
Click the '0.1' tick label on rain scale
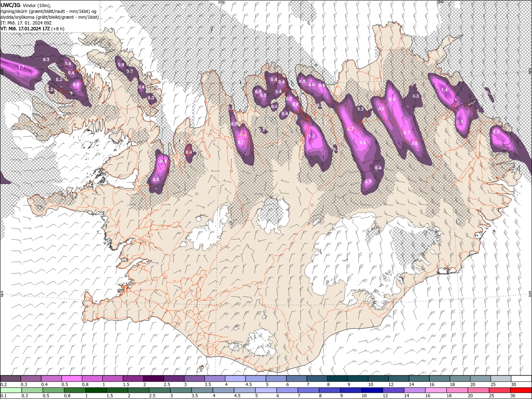(x=3, y=396)
